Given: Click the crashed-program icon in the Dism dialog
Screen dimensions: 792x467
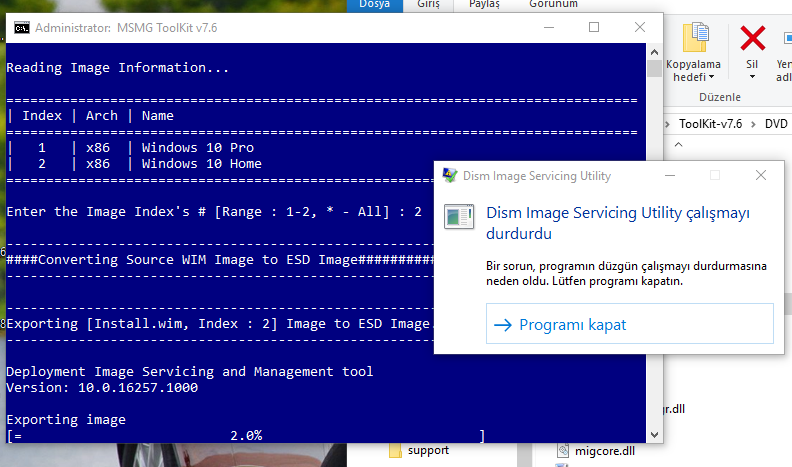Looking at the screenshot, I should 459,217.
